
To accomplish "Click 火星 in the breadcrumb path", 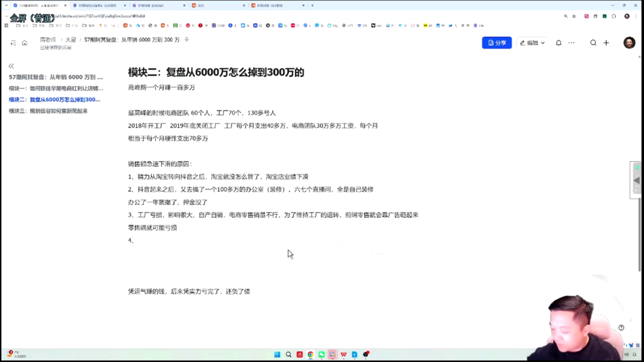I will (71, 40).
